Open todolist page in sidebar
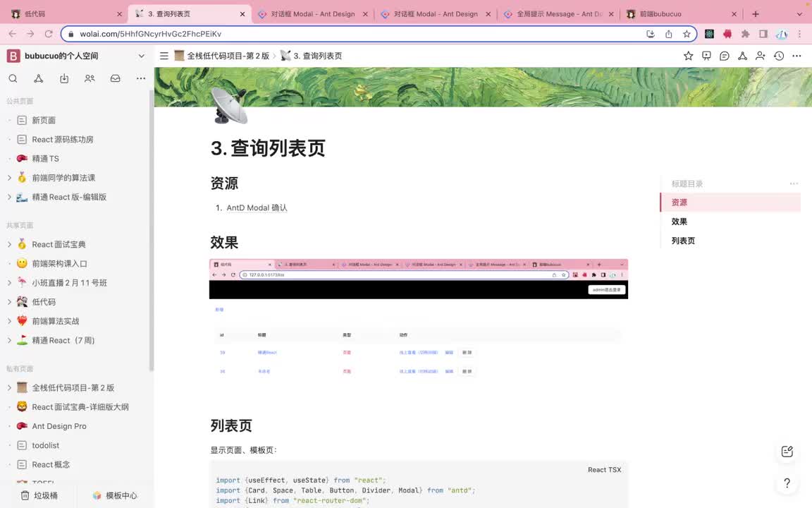The height and width of the screenshot is (508, 812). click(46, 445)
